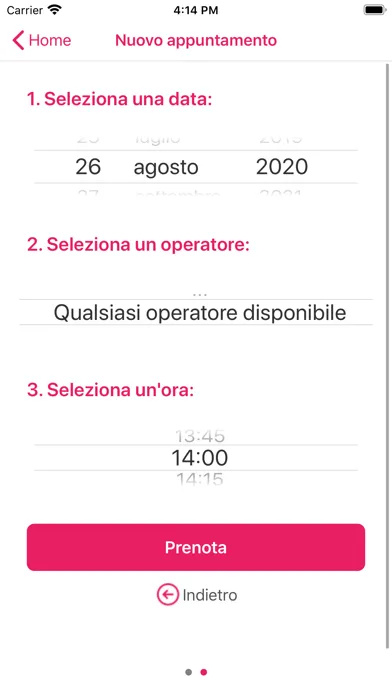The width and height of the screenshot is (392, 696).
Task: Select the second pink page indicator dot
Action: [x=203, y=672]
